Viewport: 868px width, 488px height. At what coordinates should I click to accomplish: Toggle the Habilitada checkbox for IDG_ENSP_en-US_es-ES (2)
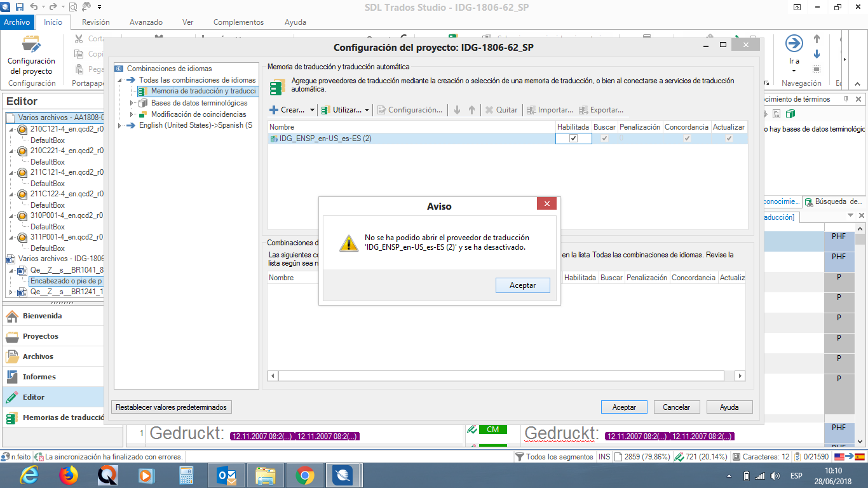(573, 139)
